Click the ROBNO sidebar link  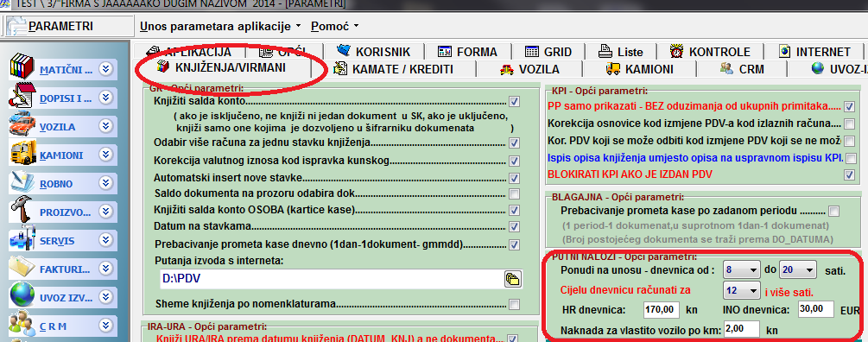56,184
